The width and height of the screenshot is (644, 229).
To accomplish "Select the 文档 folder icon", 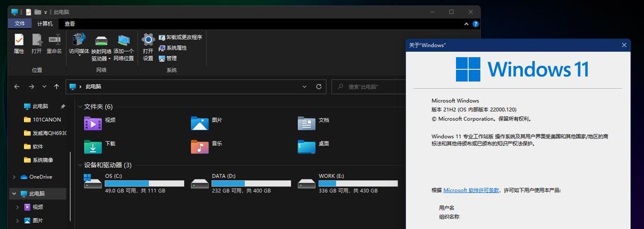I will pos(307,123).
